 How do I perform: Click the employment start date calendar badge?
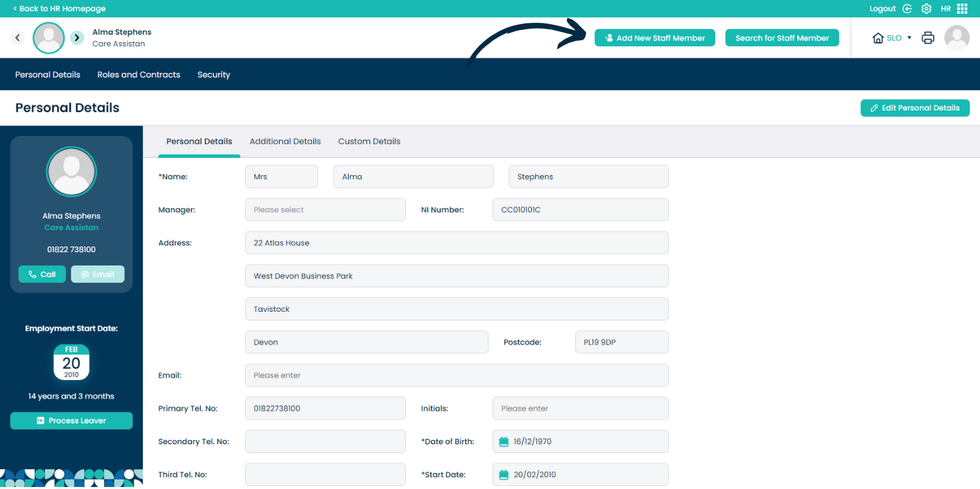[x=71, y=363]
